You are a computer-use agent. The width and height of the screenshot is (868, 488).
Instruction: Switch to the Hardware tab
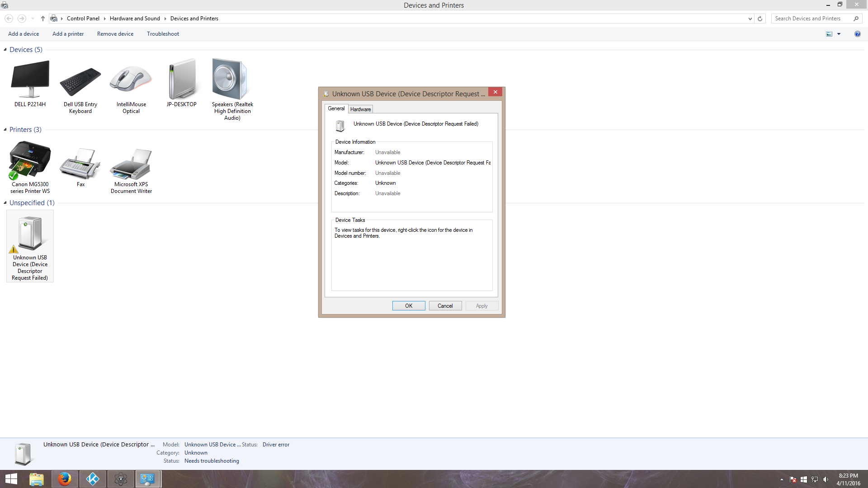(360, 109)
